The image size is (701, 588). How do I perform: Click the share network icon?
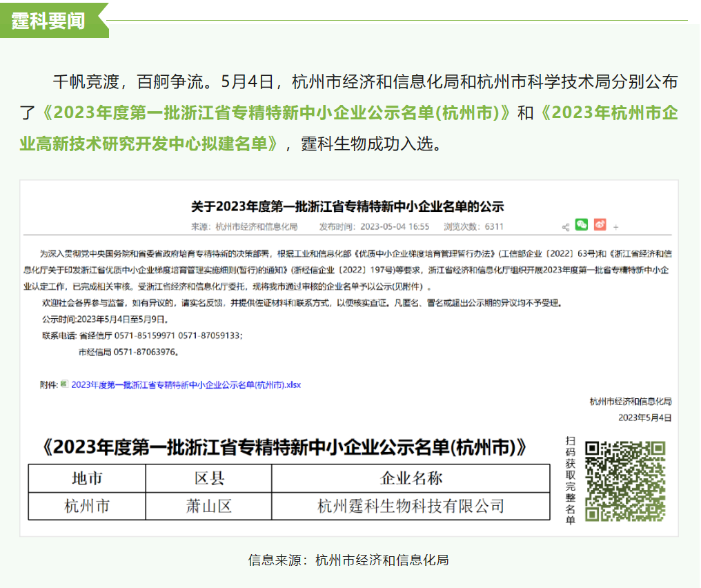click(566, 227)
